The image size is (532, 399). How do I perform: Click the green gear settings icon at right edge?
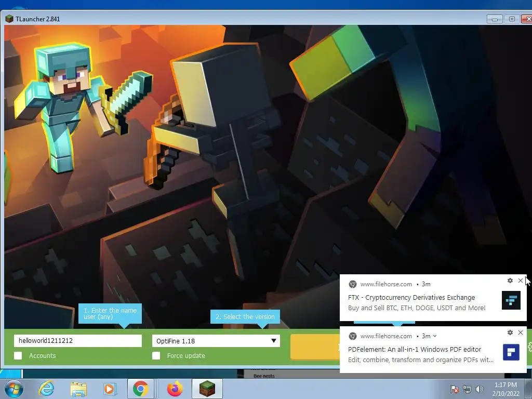point(529,347)
